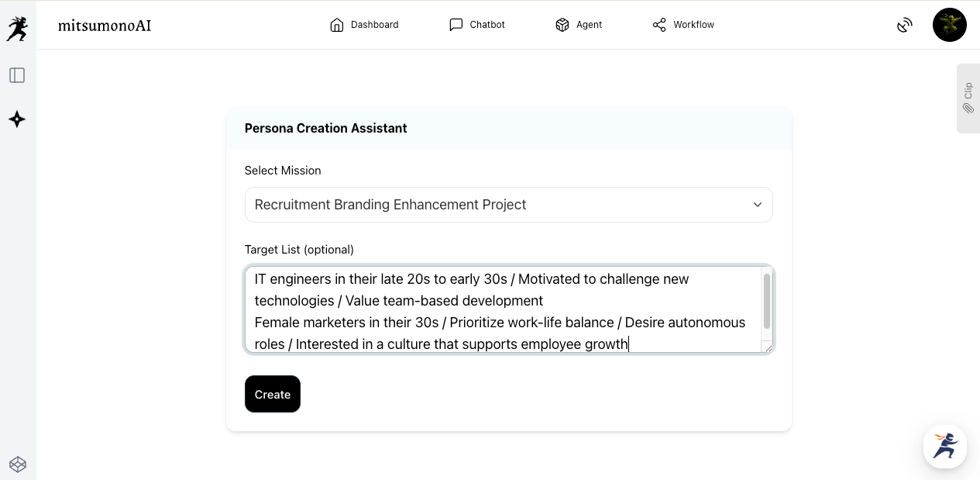This screenshot has width=980, height=480.
Task: Click the satellite broadcast icon in header
Action: coord(904,25)
